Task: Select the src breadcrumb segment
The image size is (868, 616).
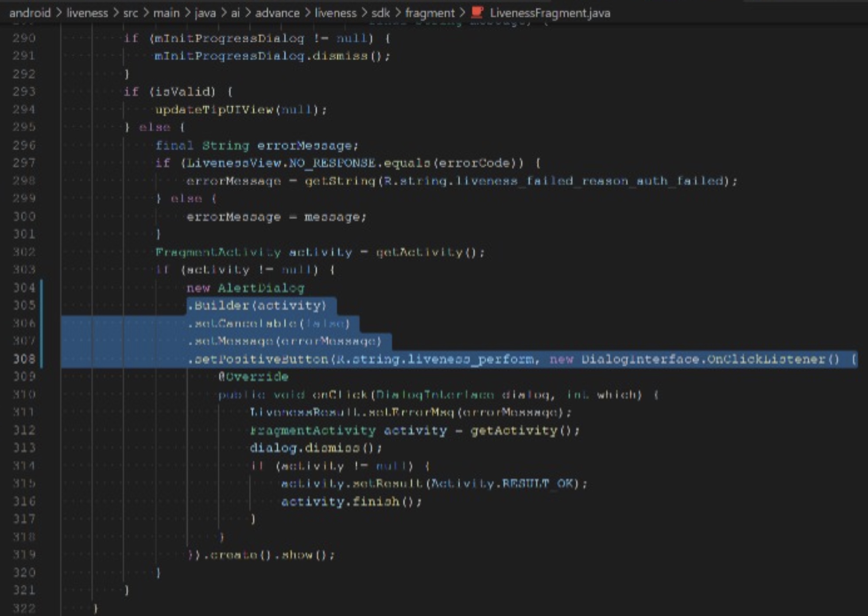Action: click(130, 13)
